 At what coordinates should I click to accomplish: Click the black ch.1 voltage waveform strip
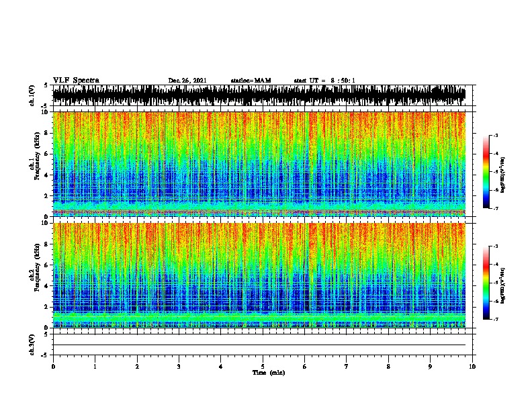pyautogui.click(x=259, y=95)
